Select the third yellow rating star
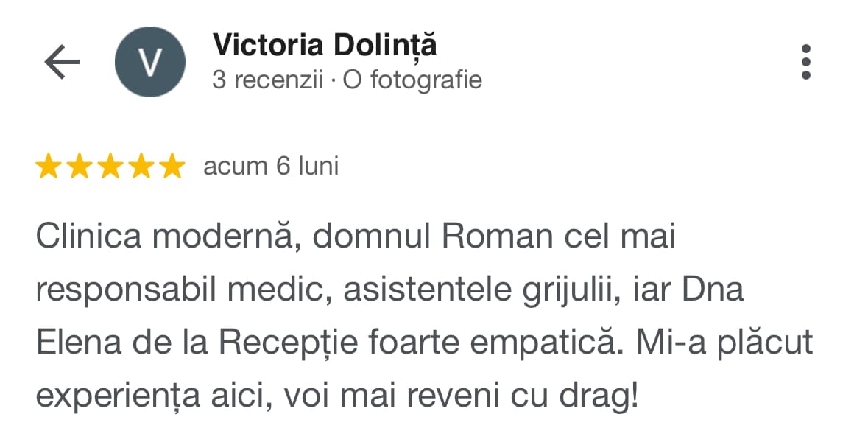This screenshot has height=445, width=868. 110,167
